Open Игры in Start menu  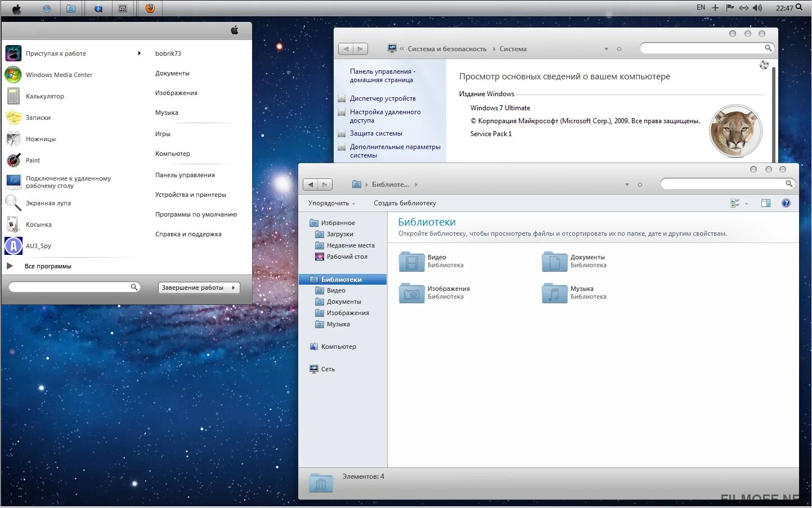163,134
